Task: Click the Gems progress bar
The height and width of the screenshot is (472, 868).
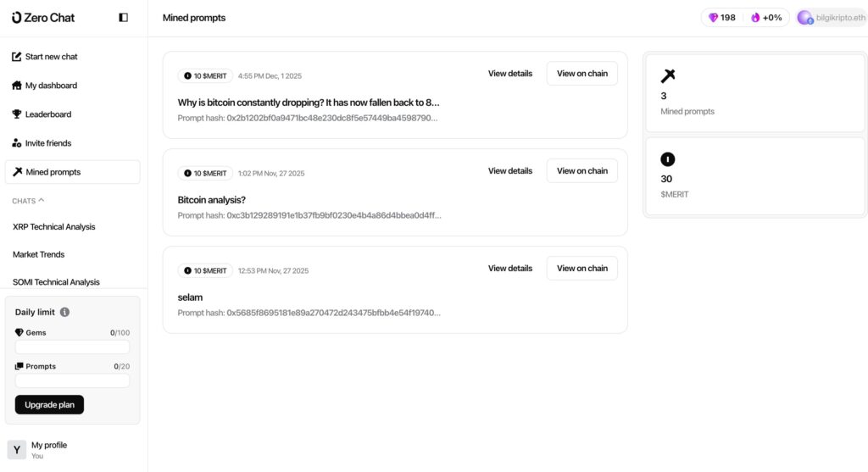Action: pos(72,347)
